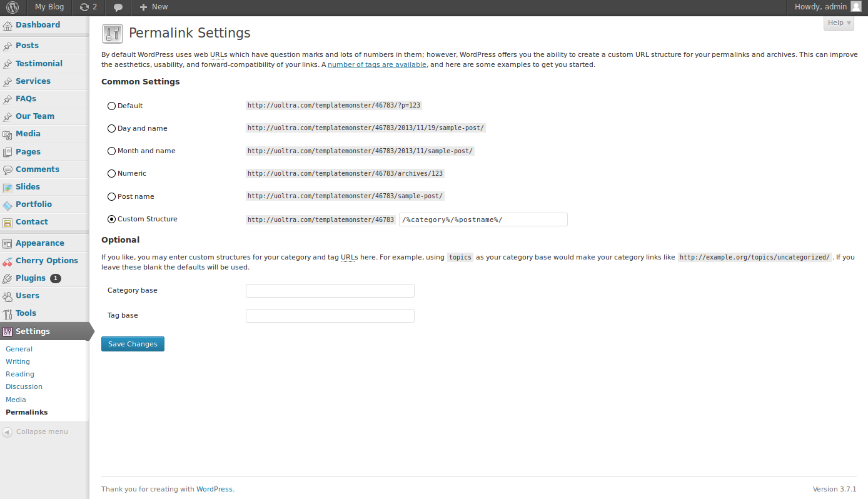
Task: Select the Default permalink radio button
Action: pyautogui.click(x=112, y=106)
